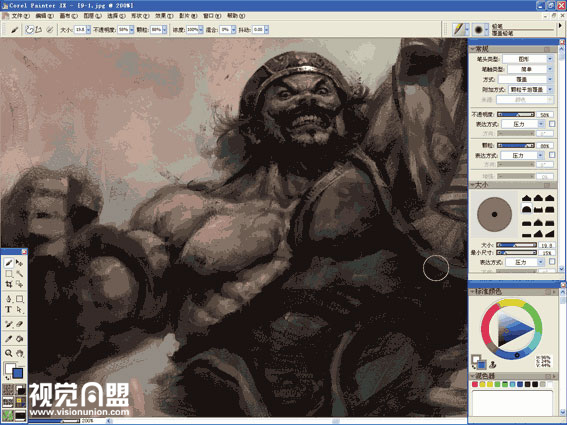The width and height of the screenshot is (567, 425).
Task: Open the pattern selector in toolbox
Action: pos(8,403)
